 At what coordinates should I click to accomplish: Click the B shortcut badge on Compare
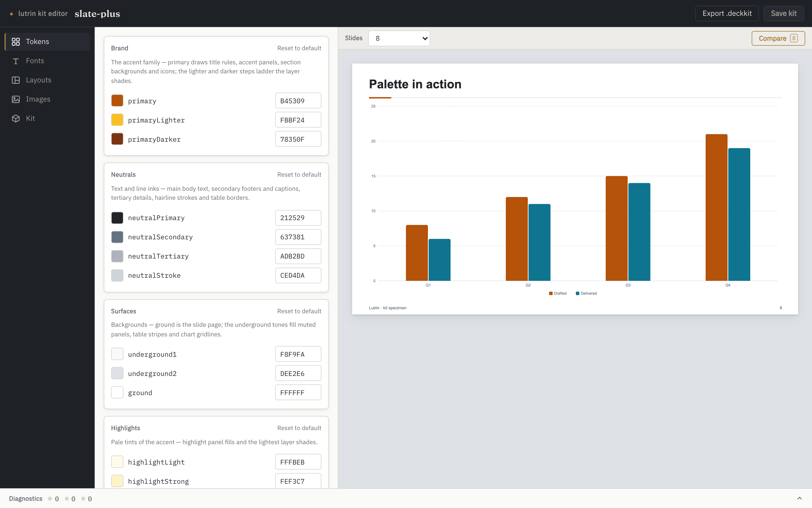click(794, 38)
